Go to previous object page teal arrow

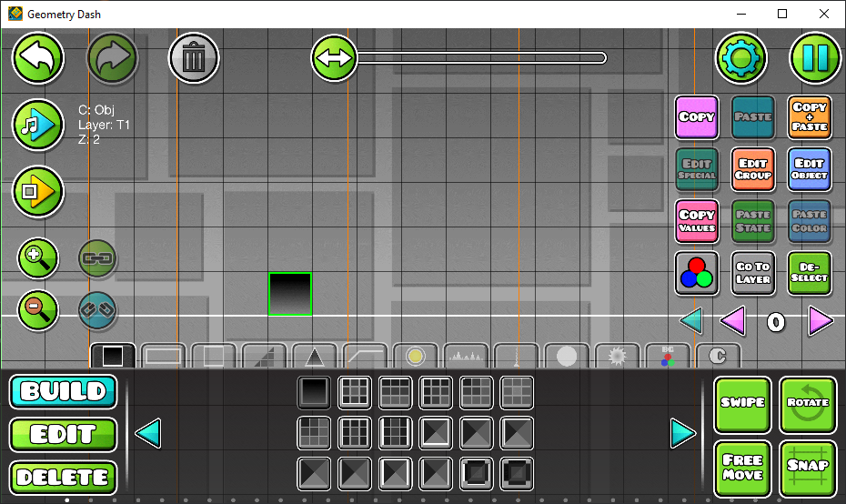[148, 433]
